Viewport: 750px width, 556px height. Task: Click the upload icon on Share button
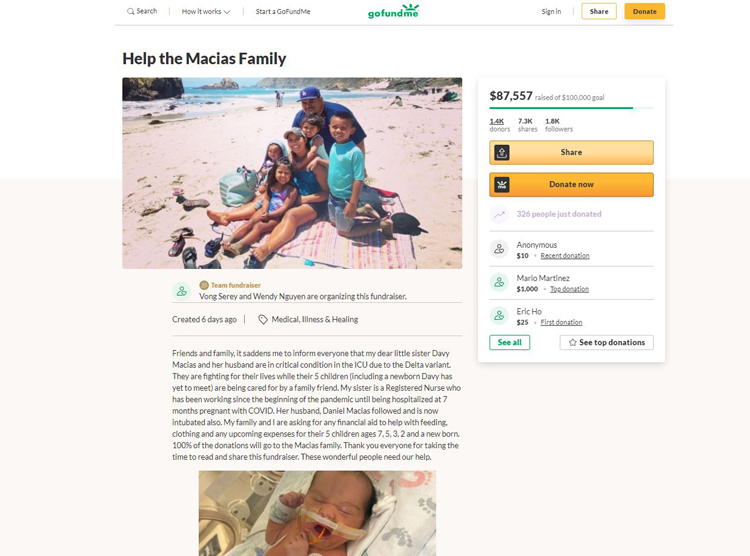pyautogui.click(x=502, y=153)
